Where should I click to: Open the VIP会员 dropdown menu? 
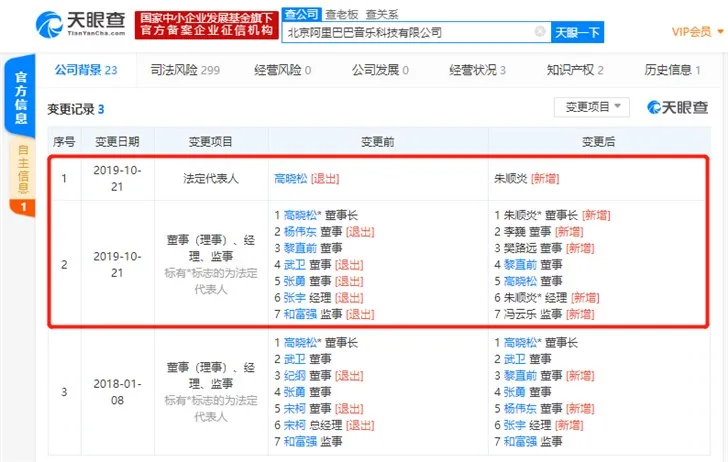point(697,32)
